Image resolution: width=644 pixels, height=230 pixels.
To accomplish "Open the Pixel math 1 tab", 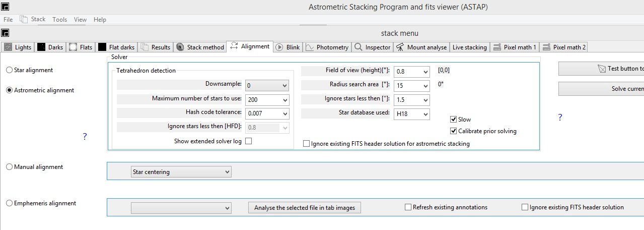I will click(x=515, y=47).
